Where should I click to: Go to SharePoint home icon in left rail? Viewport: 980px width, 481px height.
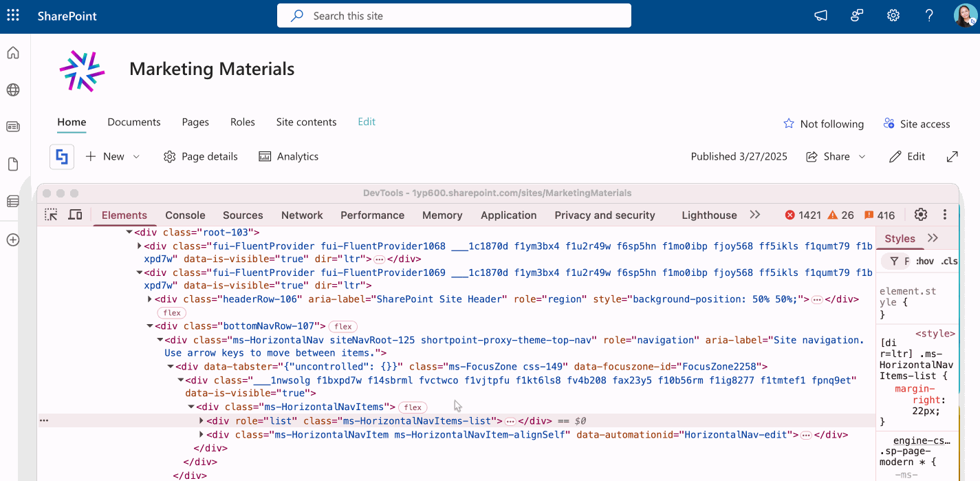pos(13,53)
